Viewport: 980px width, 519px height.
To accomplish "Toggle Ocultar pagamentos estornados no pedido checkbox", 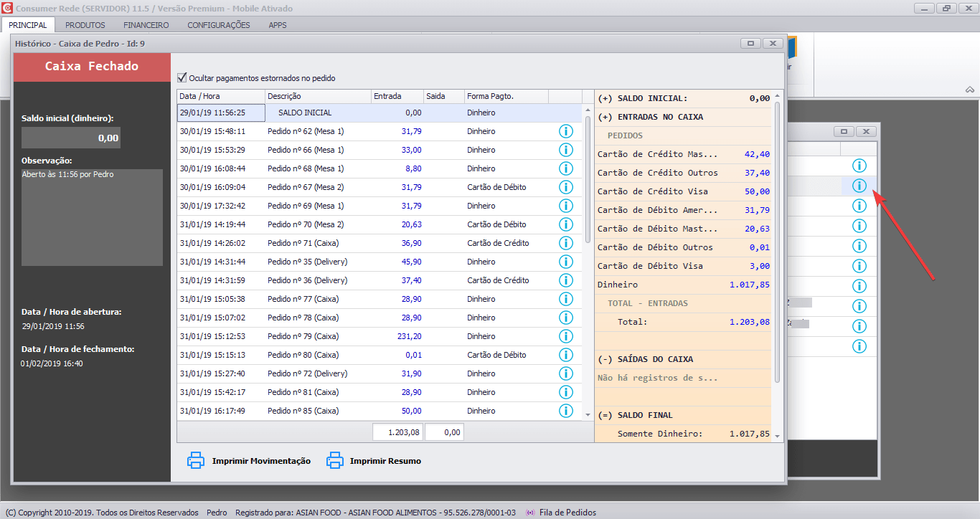I will [x=182, y=77].
